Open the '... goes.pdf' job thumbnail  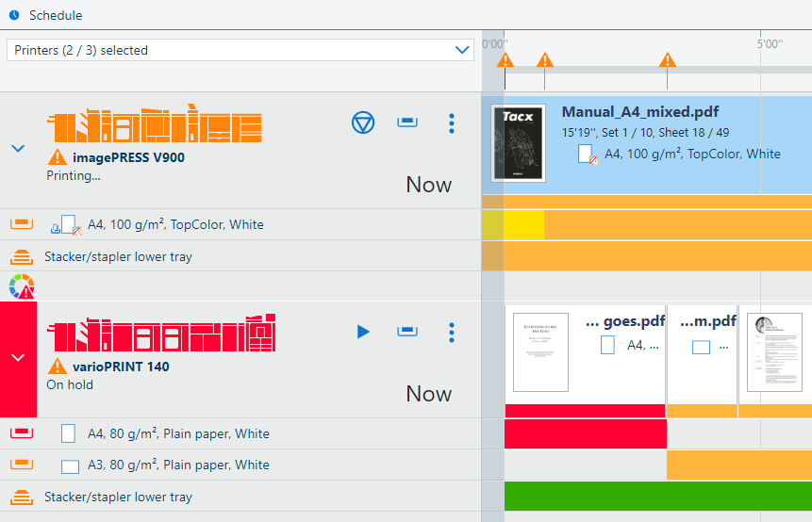540,352
